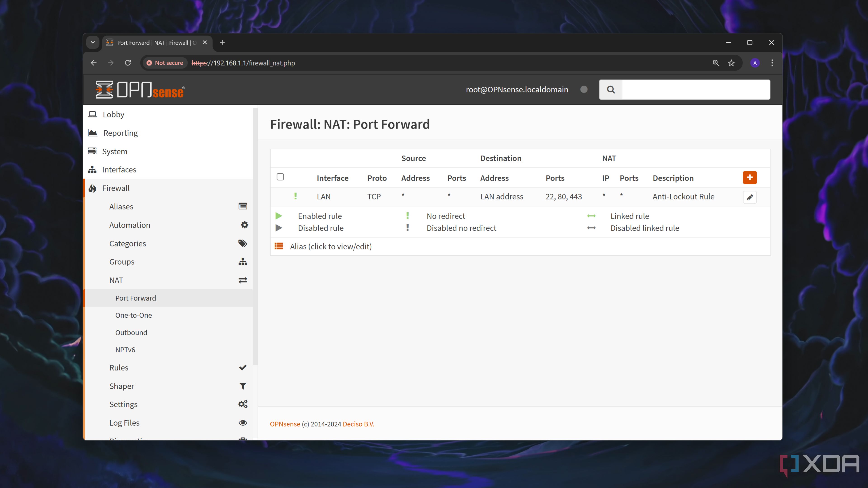Screen dimensions: 868x488
Task: Collapse the NAT submenu
Action: click(116, 280)
